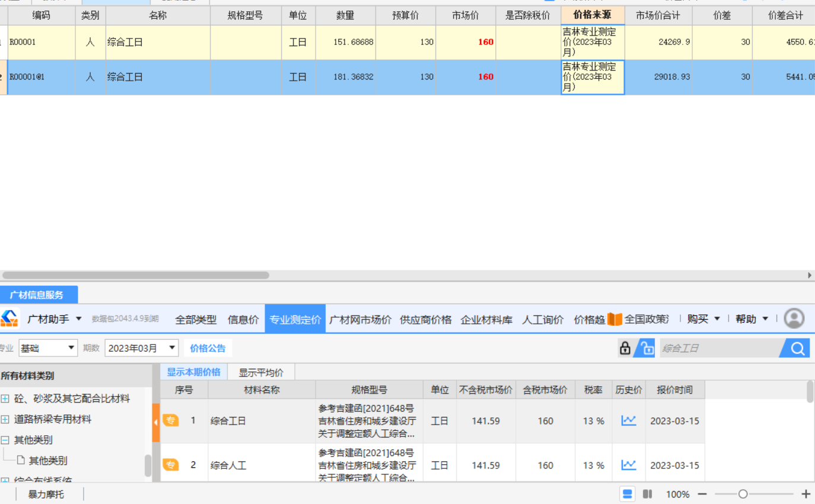Image resolution: width=815 pixels, height=504 pixels.
Task: View history price chart for 综合工日
Action: click(x=628, y=421)
